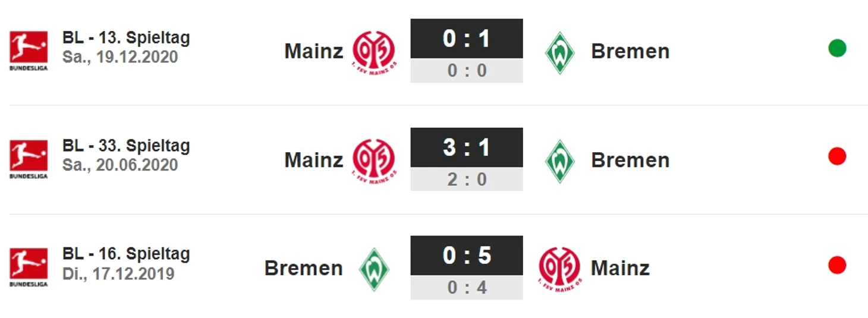Click Bremen team name in 17.12.2019 match

(303, 268)
